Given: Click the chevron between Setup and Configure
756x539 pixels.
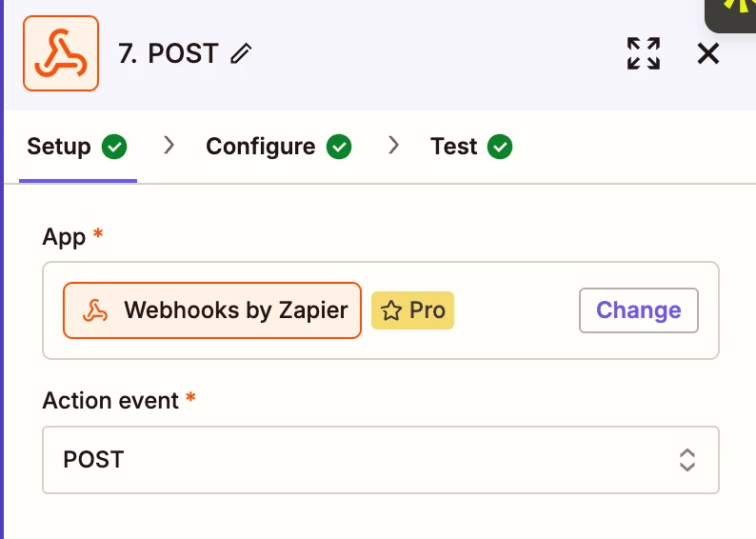Looking at the screenshot, I should pos(169,146).
